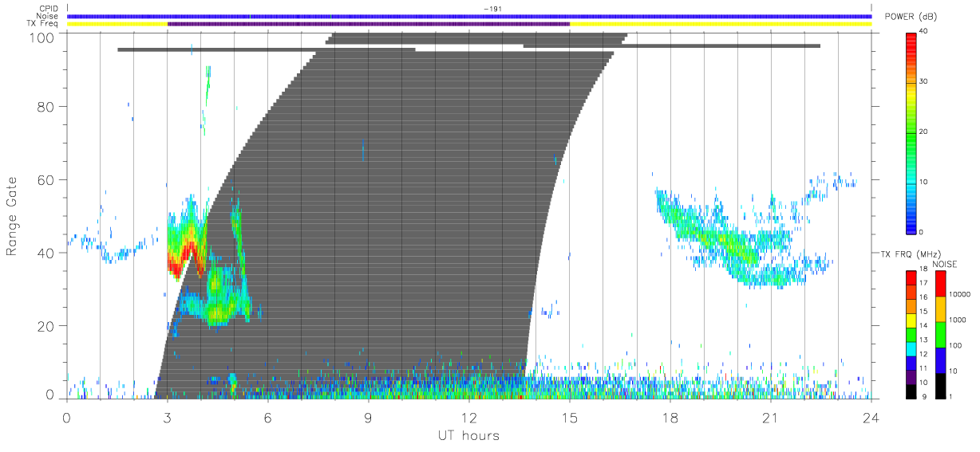
Task: Click the TX frequency color scale bar
Action: click(911, 335)
